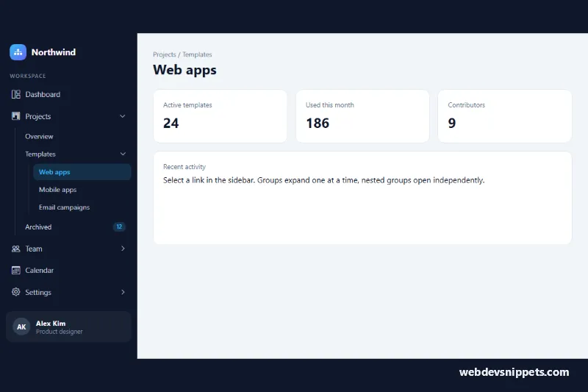Open the Overview link under Projects
Viewport: 588px width, 392px height.
(39, 137)
